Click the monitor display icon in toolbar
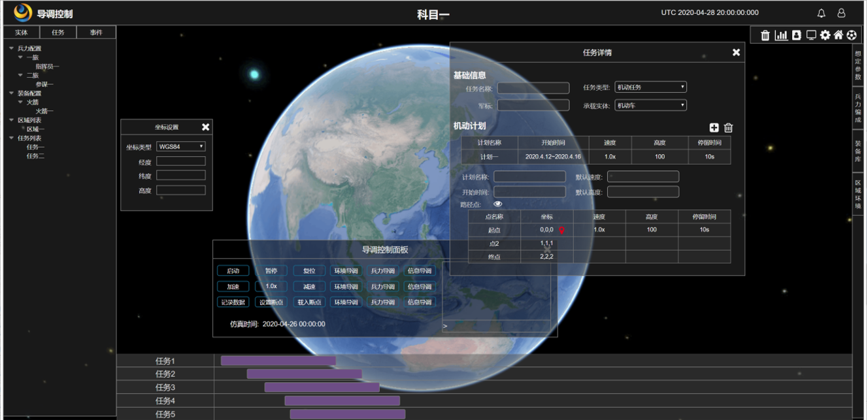This screenshot has width=868, height=420. point(811,35)
